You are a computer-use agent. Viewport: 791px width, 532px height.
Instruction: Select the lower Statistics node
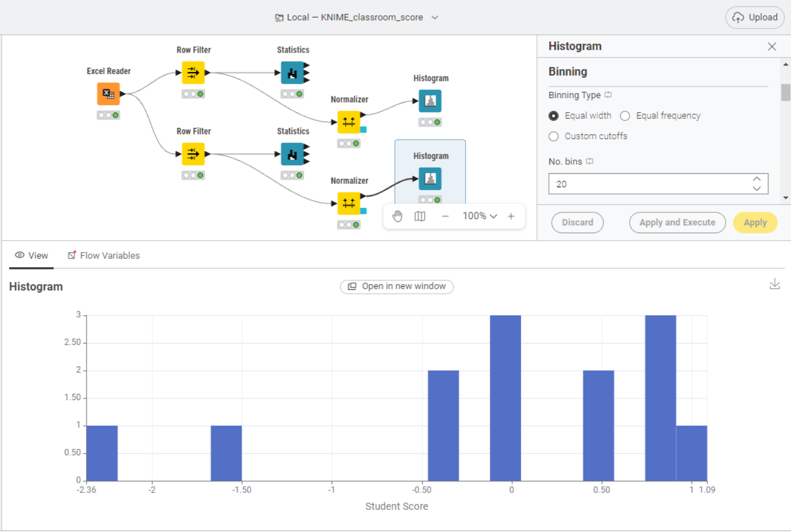click(293, 154)
